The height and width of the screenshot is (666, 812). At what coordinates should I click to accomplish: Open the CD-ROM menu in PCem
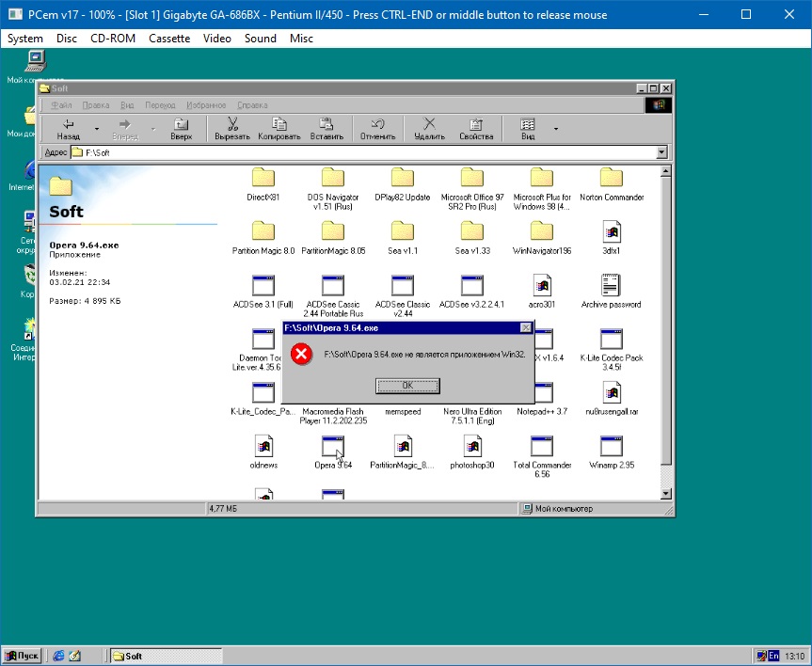coord(113,39)
